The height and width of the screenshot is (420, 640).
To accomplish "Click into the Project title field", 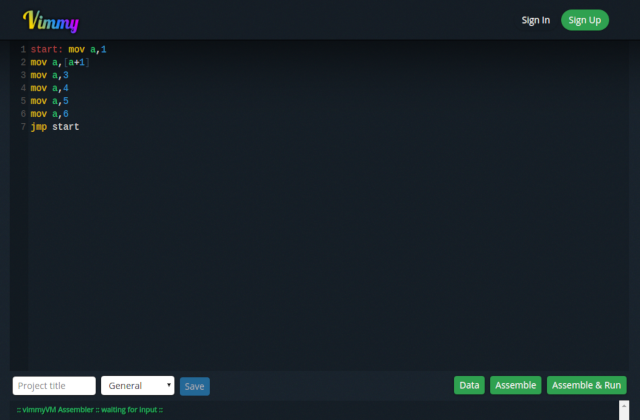I will pyautogui.click(x=54, y=386).
